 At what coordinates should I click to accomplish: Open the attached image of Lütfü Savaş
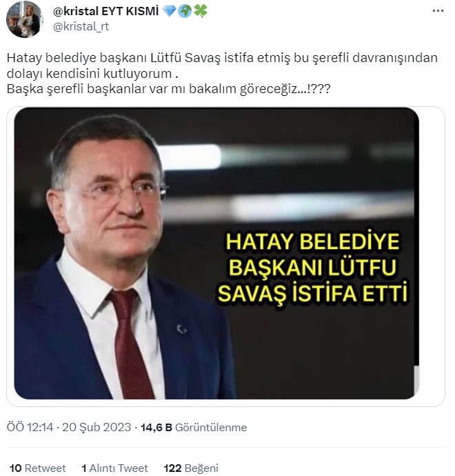pyautogui.click(x=216, y=253)
